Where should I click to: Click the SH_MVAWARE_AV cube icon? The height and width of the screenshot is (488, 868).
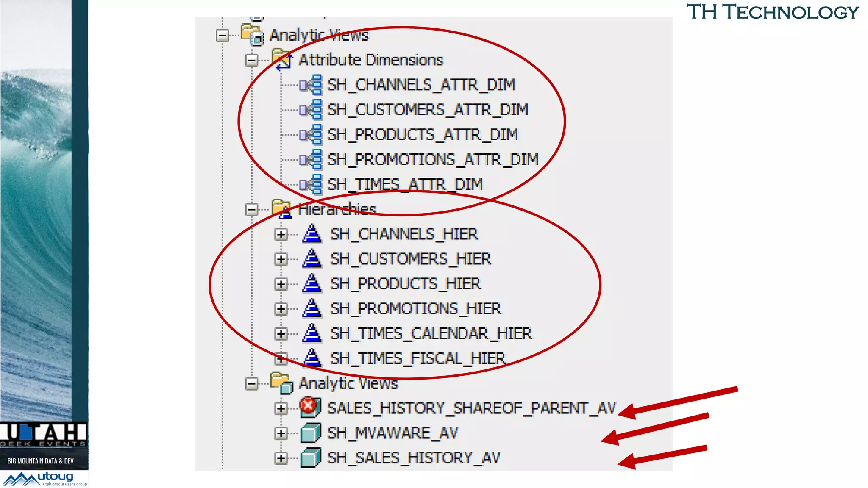(x=311, y=433)
